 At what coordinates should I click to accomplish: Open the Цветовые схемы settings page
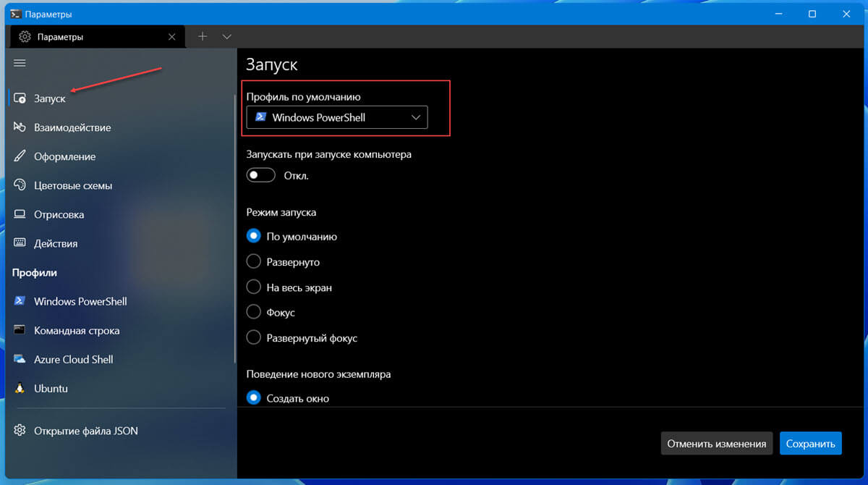coord(122,185)
